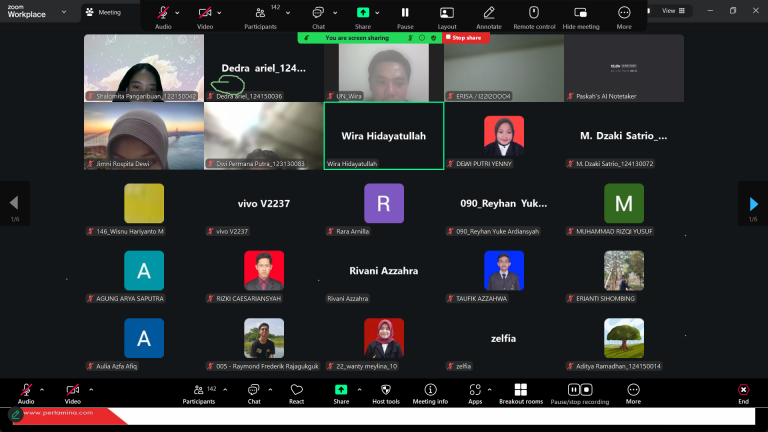768x432 pixels.
Task: Click Raymond Frederik Rajagukguk's profile photo
Action: pos(264,338)
